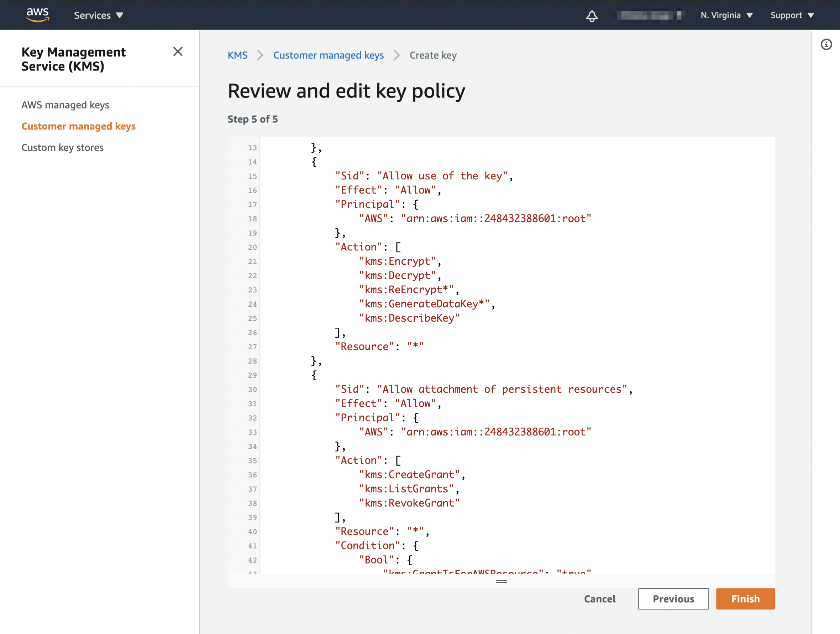Click Customer managed keys breadcrumb

329,56
